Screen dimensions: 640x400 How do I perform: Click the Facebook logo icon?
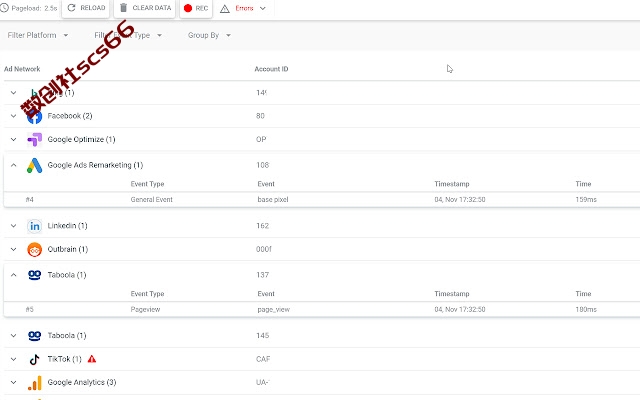point(35,116)
